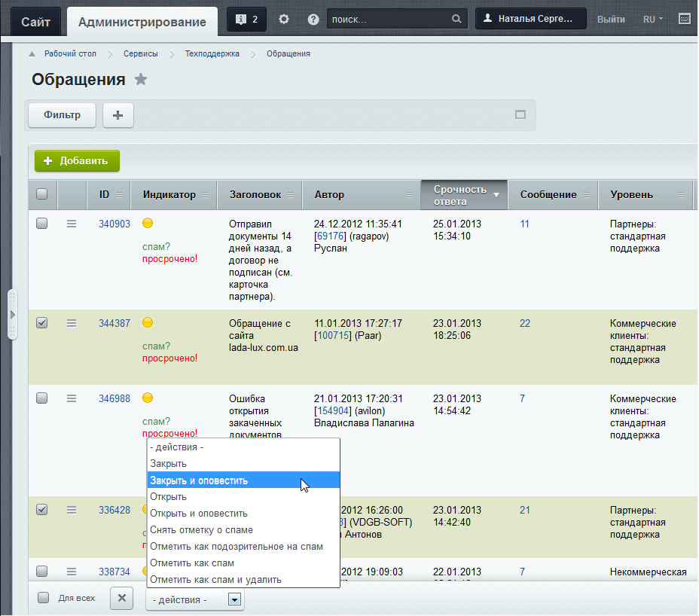Open Автор column settings icon
This screenshot has height=616, width=699.
(410, 195)
